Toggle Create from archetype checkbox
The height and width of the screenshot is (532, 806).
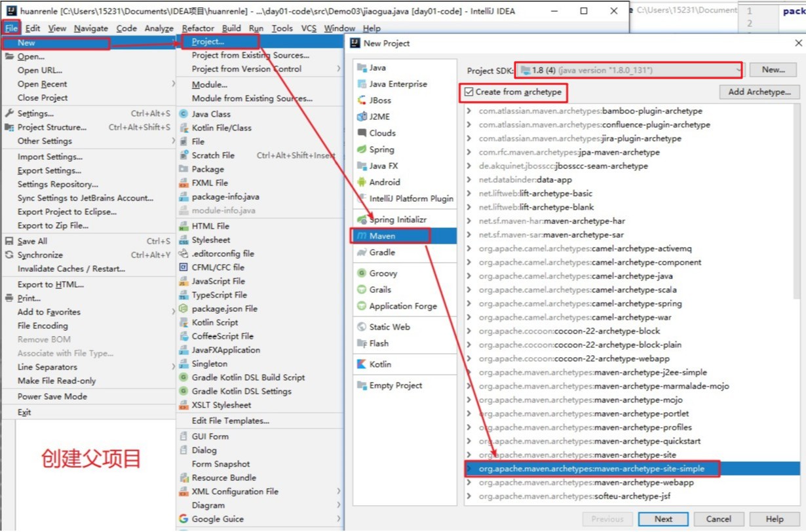[469, 92]
